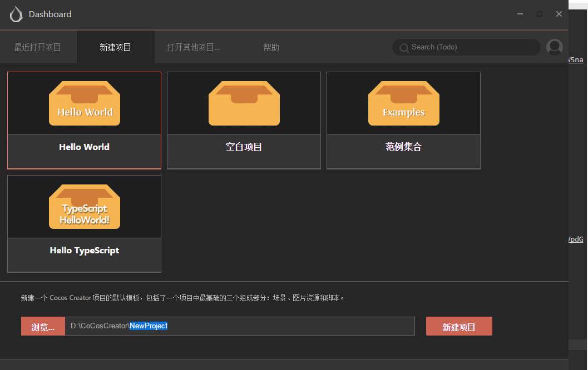Click the Cocos Creator logo icon
Viewport: 588px width, 370px height.
[x=16, y=14]
